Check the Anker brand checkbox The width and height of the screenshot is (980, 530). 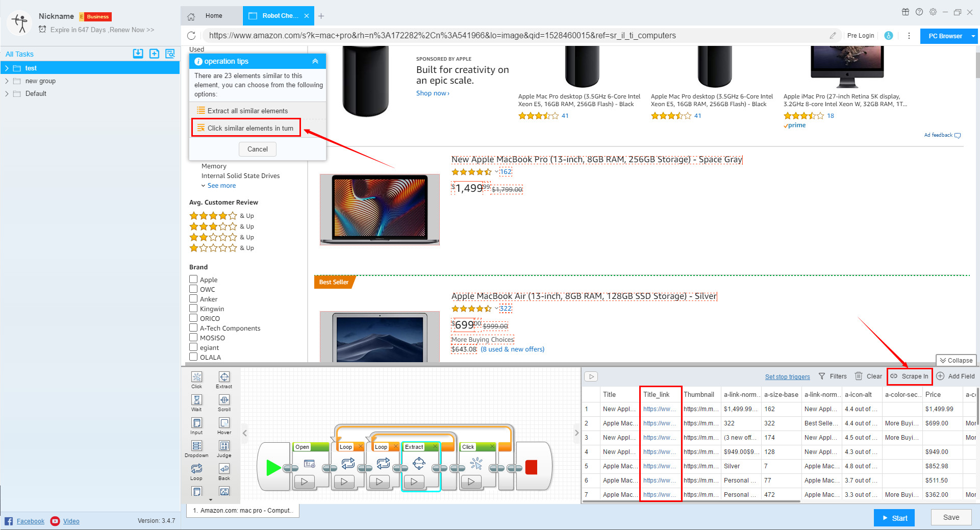coord(193,298)
